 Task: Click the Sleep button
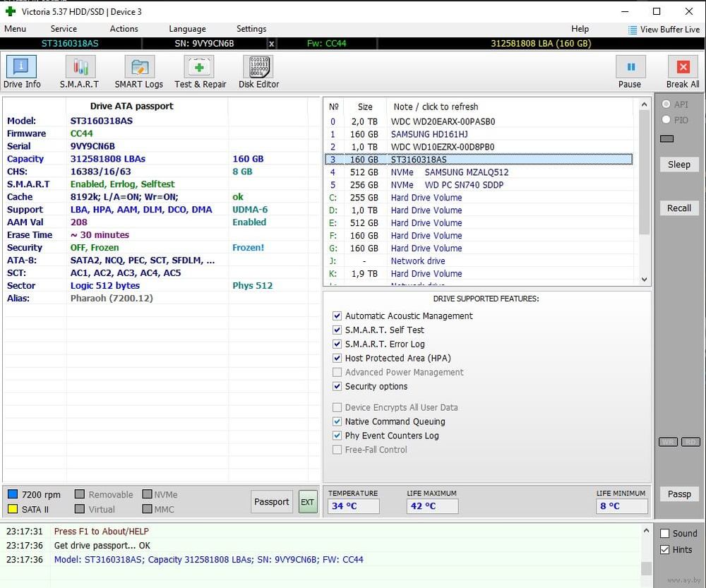point(679,164)
